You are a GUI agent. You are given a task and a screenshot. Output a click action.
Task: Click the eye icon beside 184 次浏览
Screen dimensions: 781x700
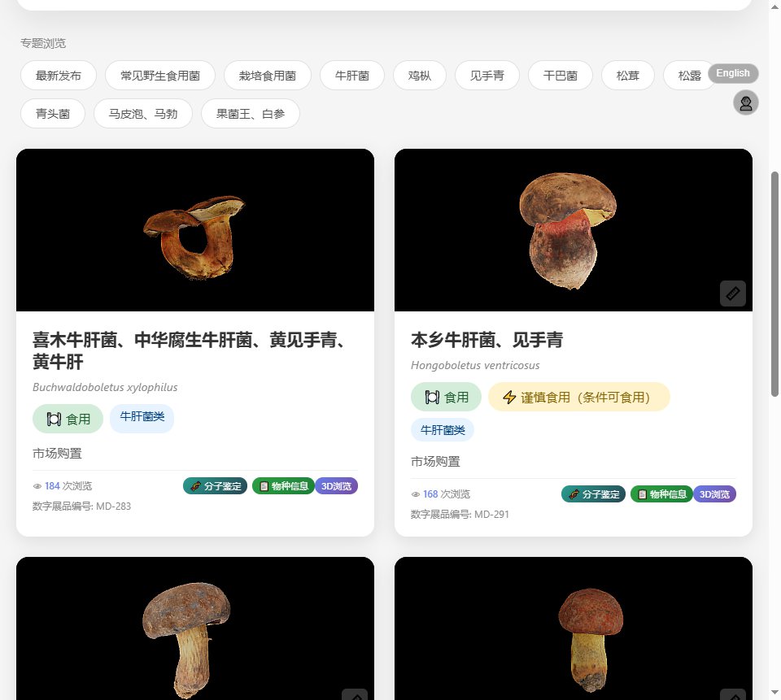[x=37, y=486]
